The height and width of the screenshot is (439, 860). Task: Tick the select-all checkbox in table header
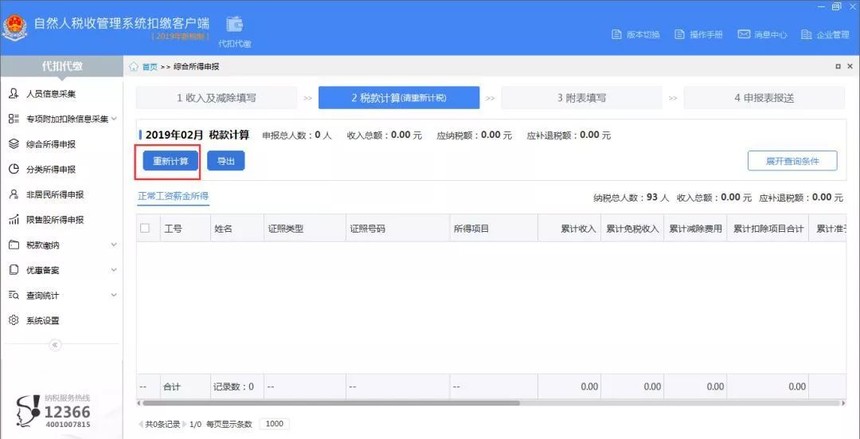point(145,229)
